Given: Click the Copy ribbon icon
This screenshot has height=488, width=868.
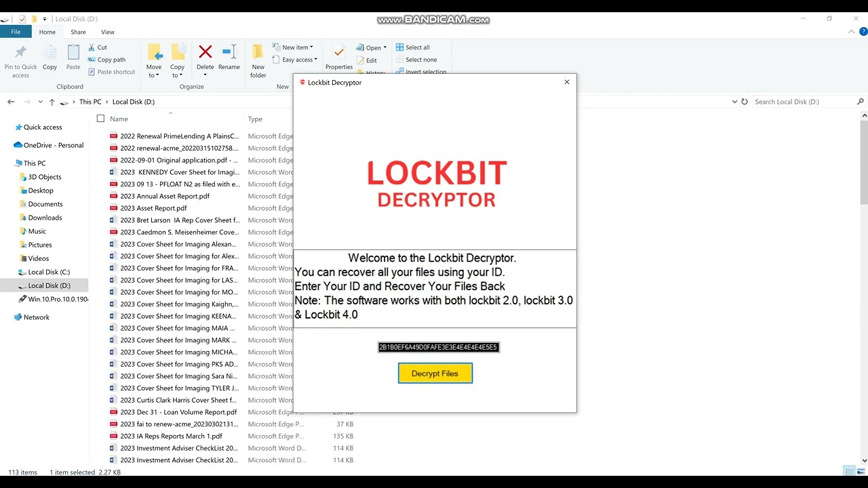Looking at the screenshot, I should 50,53.
